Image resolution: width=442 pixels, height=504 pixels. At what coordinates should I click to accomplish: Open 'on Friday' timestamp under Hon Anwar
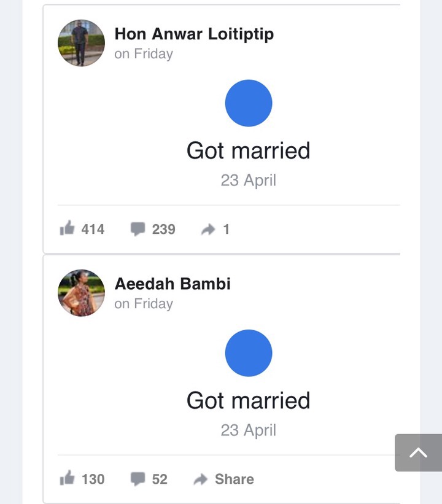click(144, 53)
